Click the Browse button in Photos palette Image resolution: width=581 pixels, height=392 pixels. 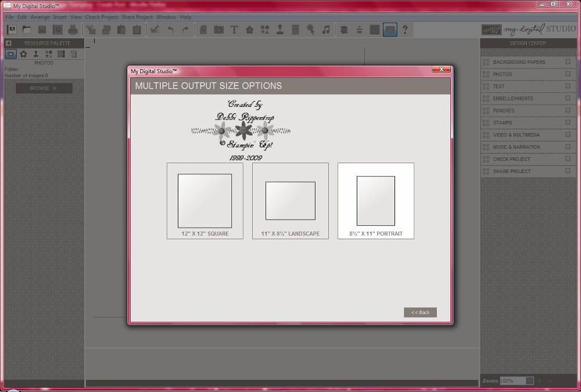coord(44,88)
